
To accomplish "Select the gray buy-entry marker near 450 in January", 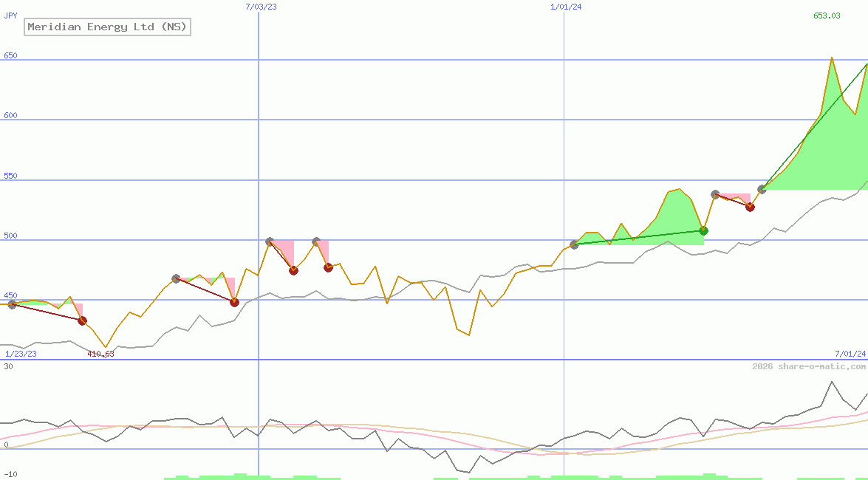I will [11, 305].
